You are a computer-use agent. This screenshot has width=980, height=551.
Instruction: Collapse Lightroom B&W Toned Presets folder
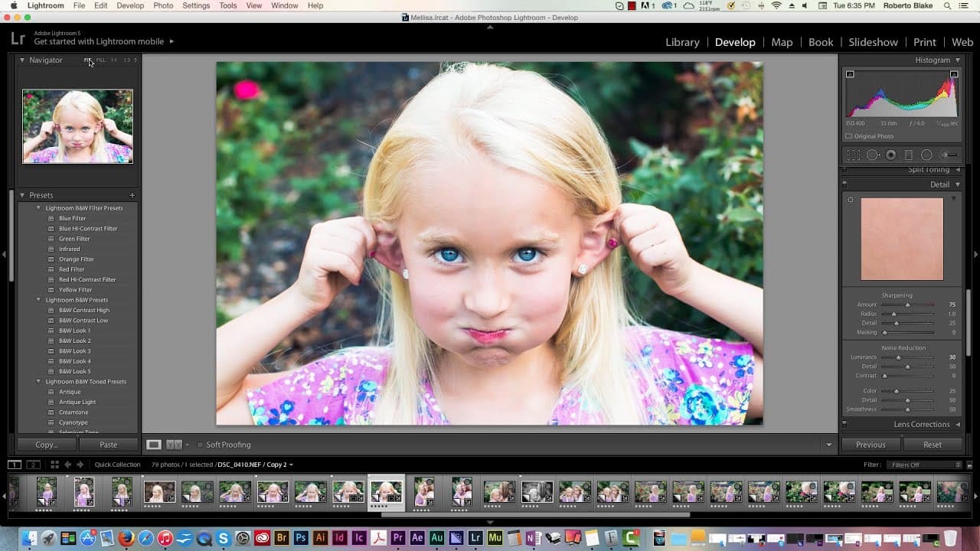click(x=39, y=381)
